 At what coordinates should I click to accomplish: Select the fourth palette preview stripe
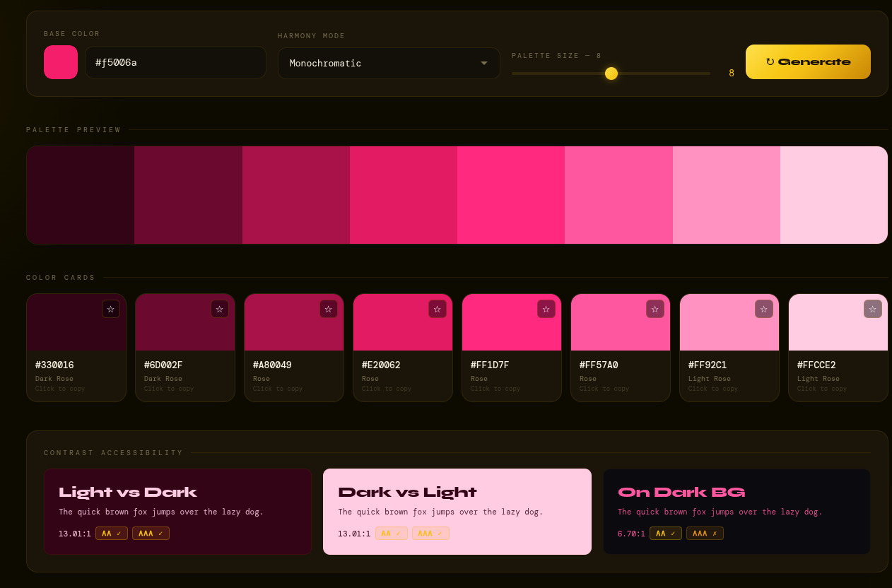tap(404, 195)
